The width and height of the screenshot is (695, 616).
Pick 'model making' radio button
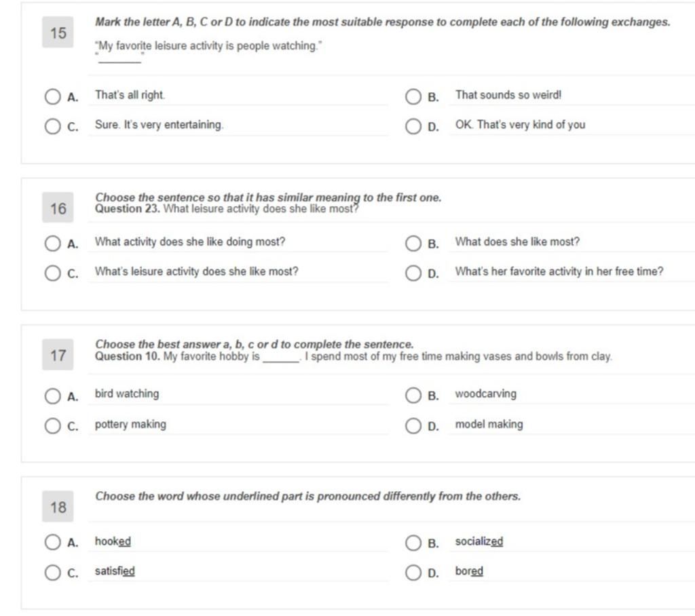(413, 426)
